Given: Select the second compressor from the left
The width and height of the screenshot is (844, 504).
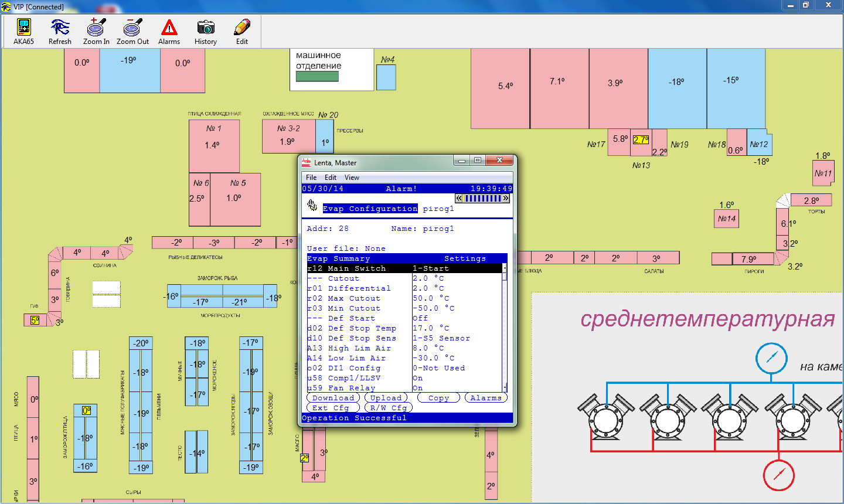Looking at the screenshot, I should tap(668, 418).
